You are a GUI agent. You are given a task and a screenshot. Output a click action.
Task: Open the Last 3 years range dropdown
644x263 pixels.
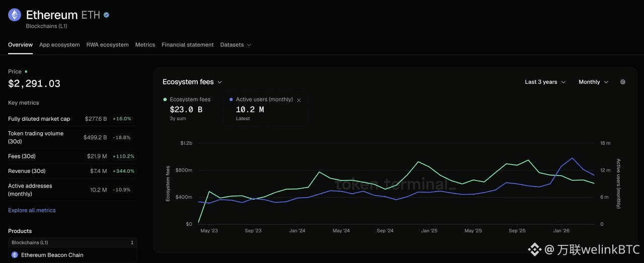pos(545,82)
